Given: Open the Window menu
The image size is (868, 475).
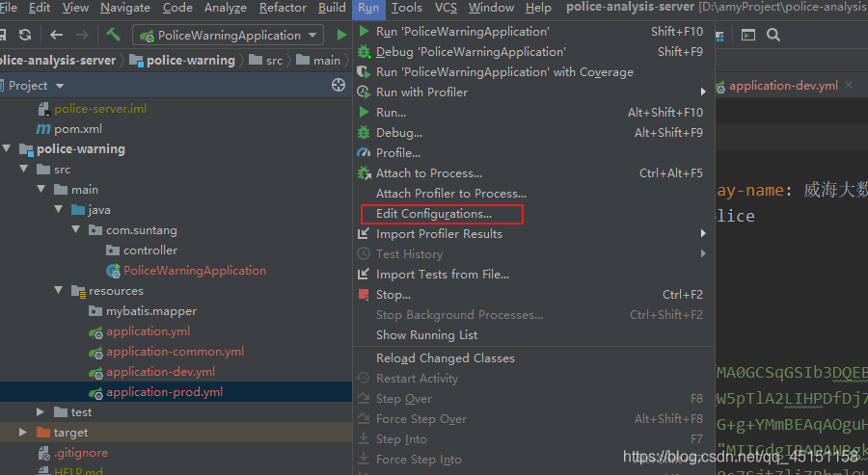Looking at the screenshot, I should coord(491,8).
